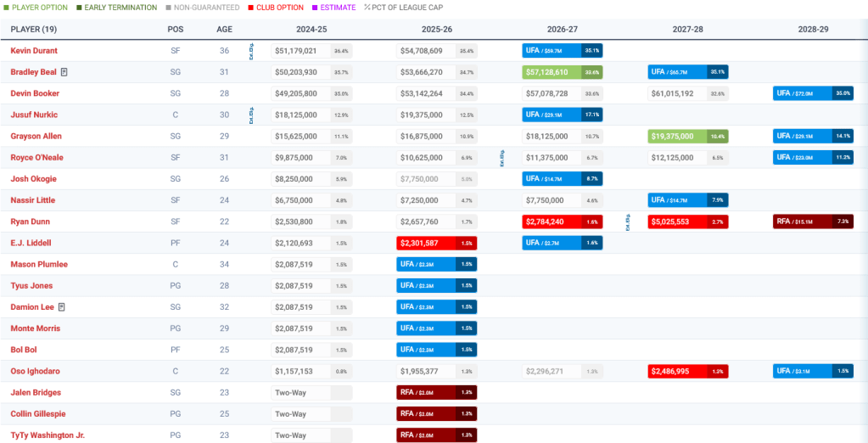Sort by the 2028-29 column header

pos(813,29)
